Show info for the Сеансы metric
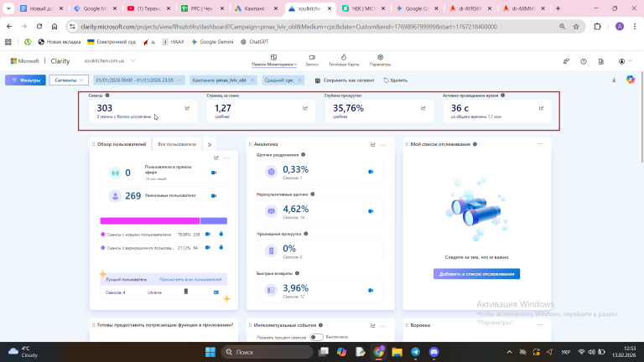 tap(107, 96)
